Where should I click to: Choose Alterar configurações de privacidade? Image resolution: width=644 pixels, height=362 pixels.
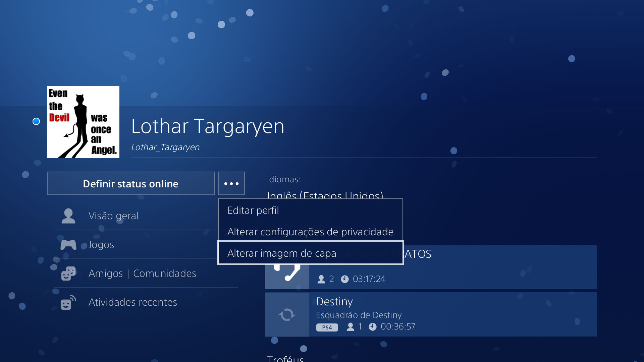(x=310, y=232)
